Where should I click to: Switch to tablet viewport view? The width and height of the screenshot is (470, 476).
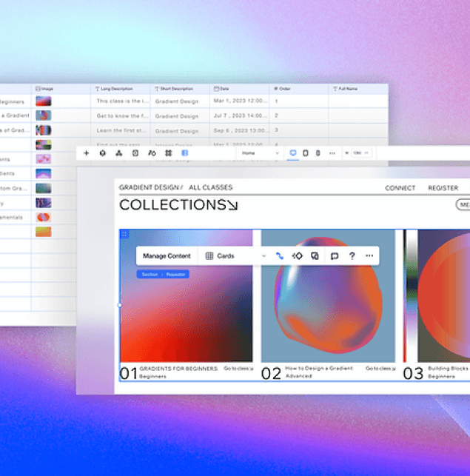coord(306,153)
